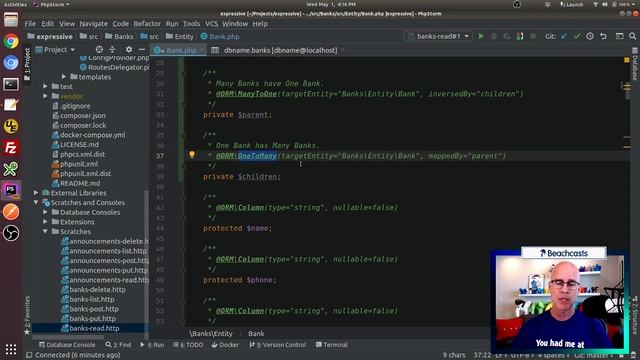Screen dimensions: 640x360
Task: Click the Git rollback icon
Action: click(x=603, y=36)
